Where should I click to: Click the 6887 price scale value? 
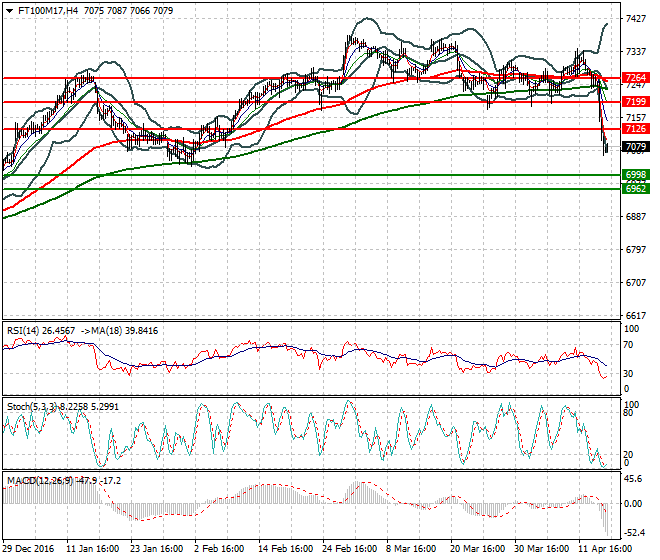(x=635, y=216)
